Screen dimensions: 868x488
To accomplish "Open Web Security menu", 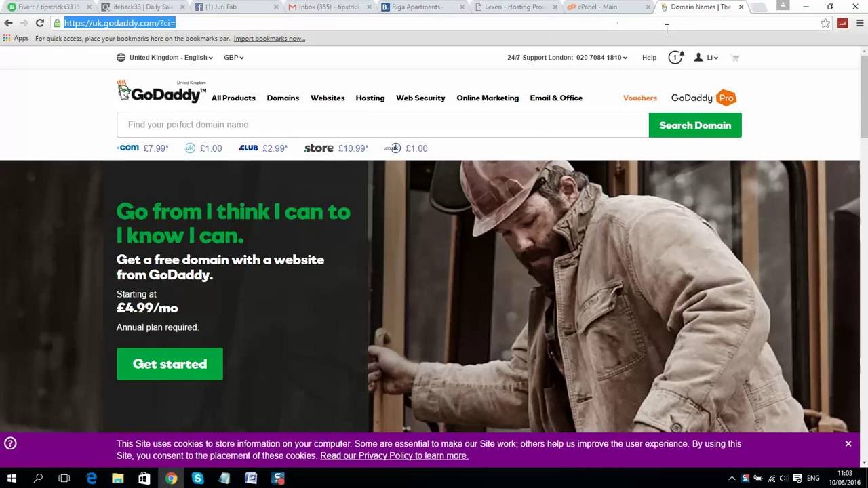I will coord(420,98).
